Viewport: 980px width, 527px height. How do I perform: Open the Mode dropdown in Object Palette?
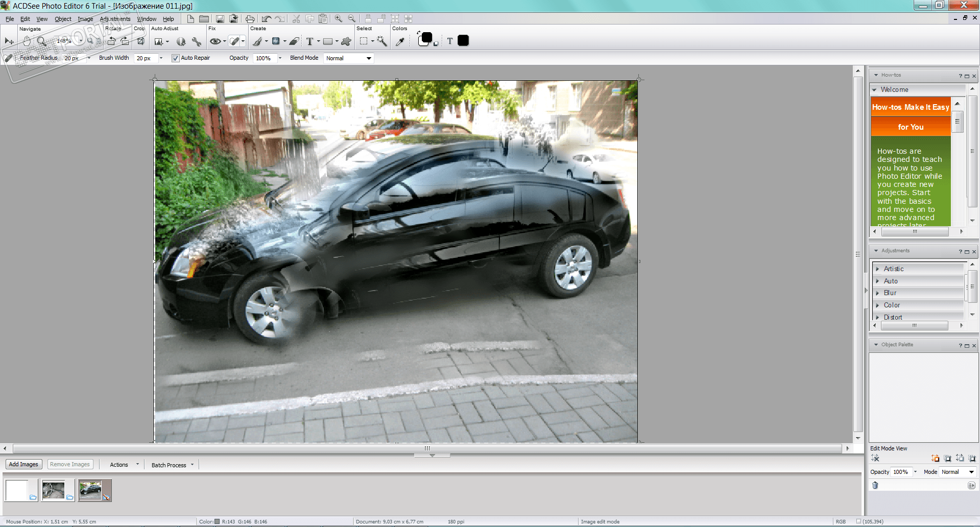point(957,472)
